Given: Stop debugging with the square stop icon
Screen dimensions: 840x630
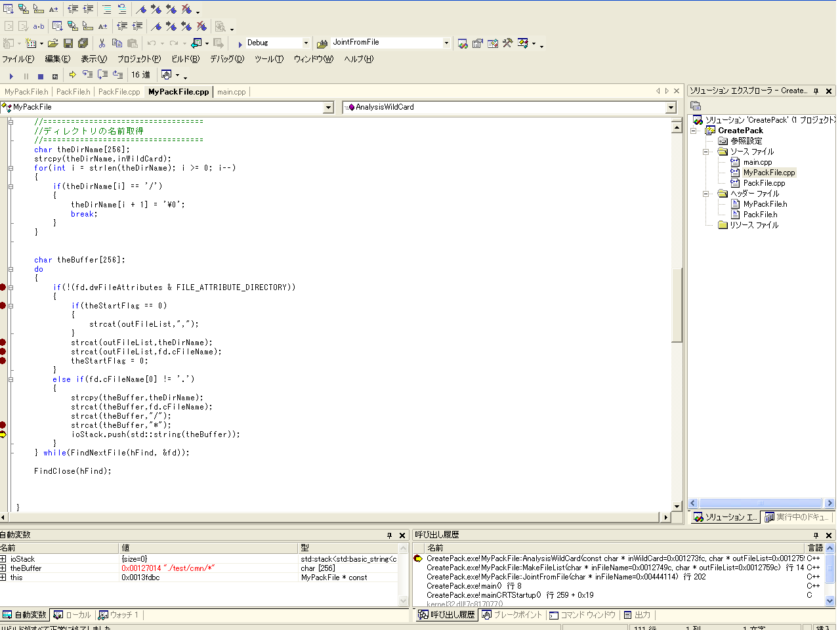Looking at the screenshot, I should [x=41, y=76].
